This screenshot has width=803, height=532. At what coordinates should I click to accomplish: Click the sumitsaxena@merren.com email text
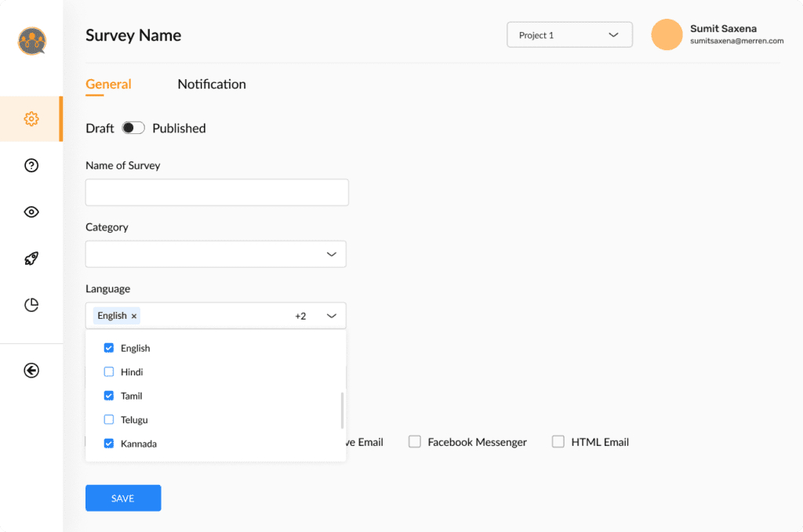(x=736, y=41)
